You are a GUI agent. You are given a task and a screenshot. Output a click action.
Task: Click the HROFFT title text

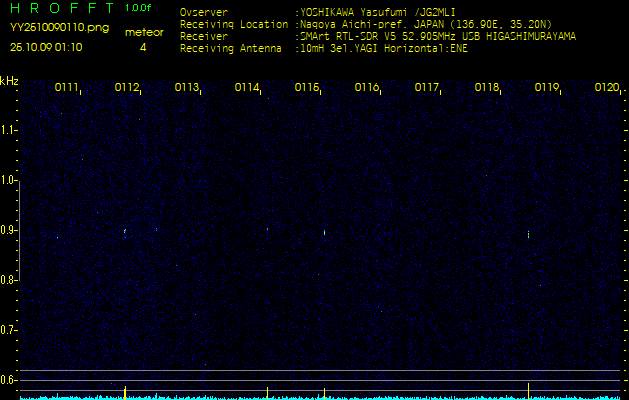click(x=62, y=8)
